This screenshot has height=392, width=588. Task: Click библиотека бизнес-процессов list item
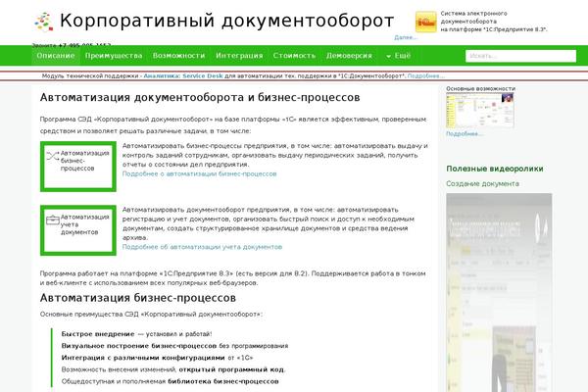click(x=170, y=381)
